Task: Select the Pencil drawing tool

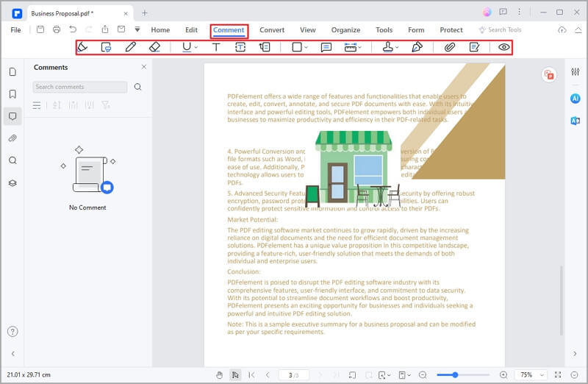Action: 131,47
